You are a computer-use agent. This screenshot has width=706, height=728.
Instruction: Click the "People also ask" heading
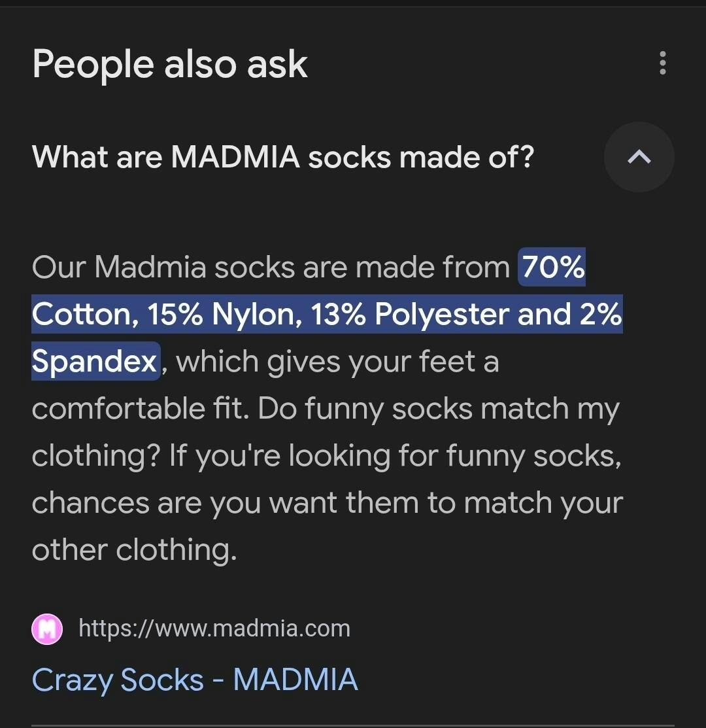click(170, 64)
